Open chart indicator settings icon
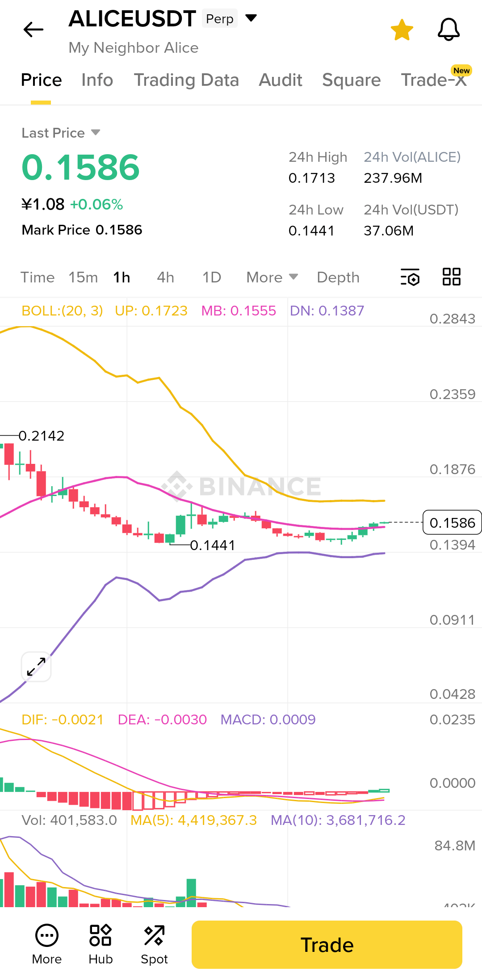Viewport: 482px width, 980px height. [410, 277]
